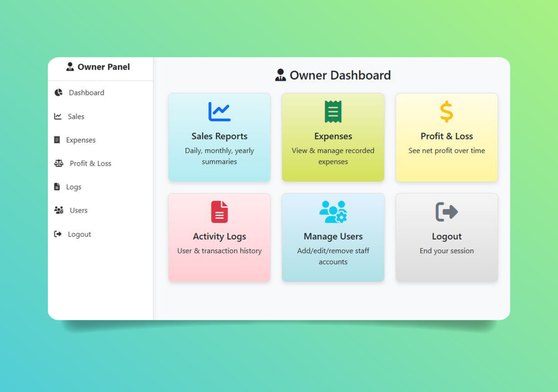
Task: Click the green receipt icon on Expenses card
Action: coord(333,111)
